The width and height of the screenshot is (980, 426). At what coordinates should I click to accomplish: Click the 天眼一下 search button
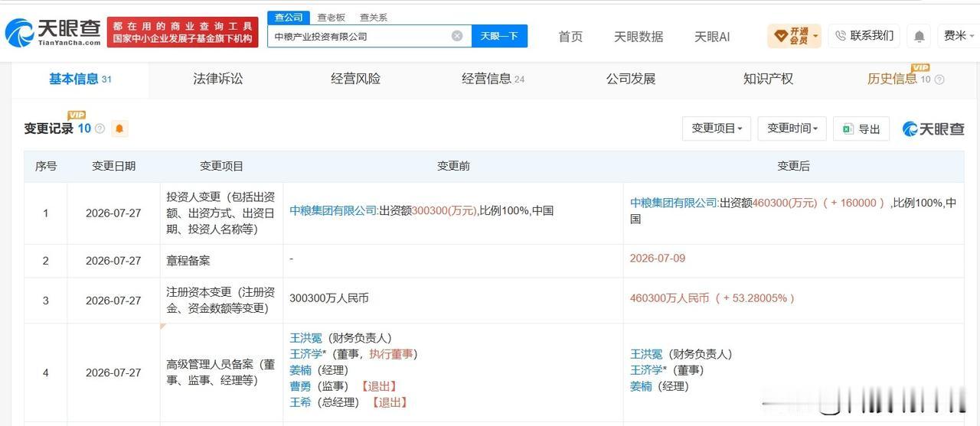click(499, 36)
